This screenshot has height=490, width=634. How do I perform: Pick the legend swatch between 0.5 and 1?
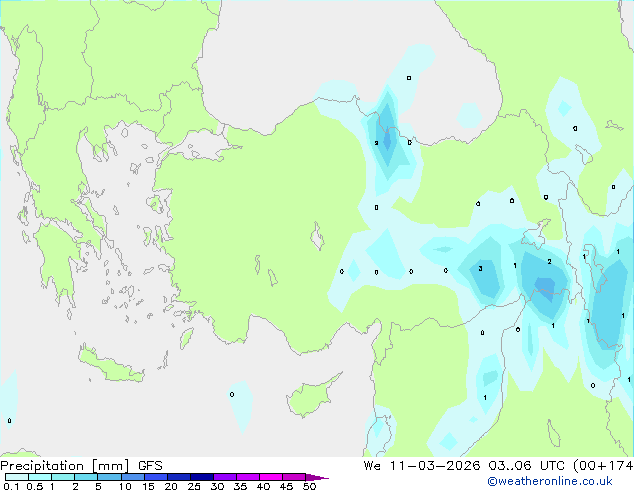coord(40,477)
